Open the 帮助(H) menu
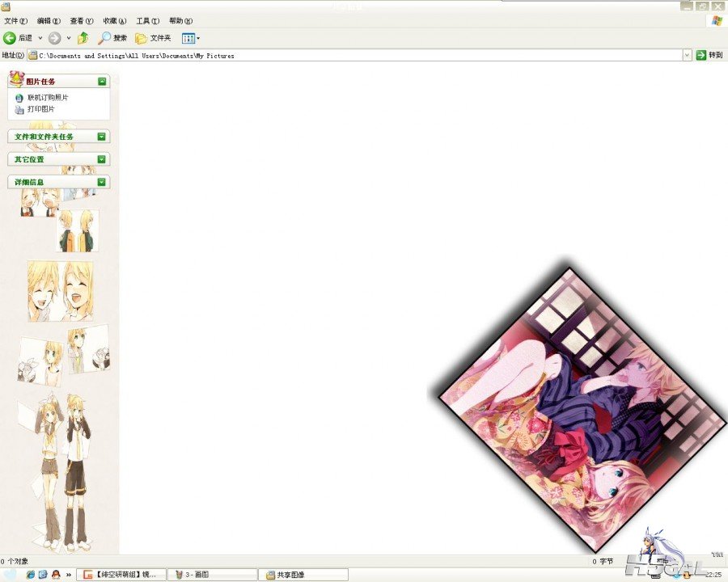This screenshot has height=582, width=728. (180, 21)
